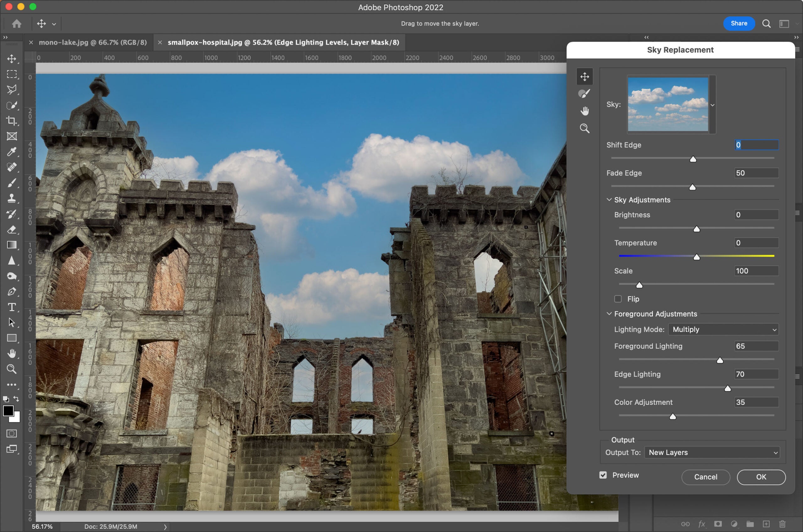Select the Clone Stamp tool
Viewport: 803px width, 532px height.
pos(12,198)
